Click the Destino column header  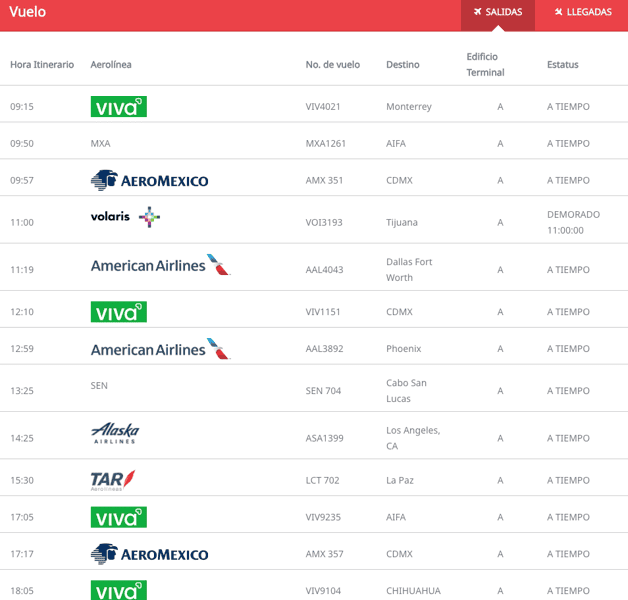(403, 65)
